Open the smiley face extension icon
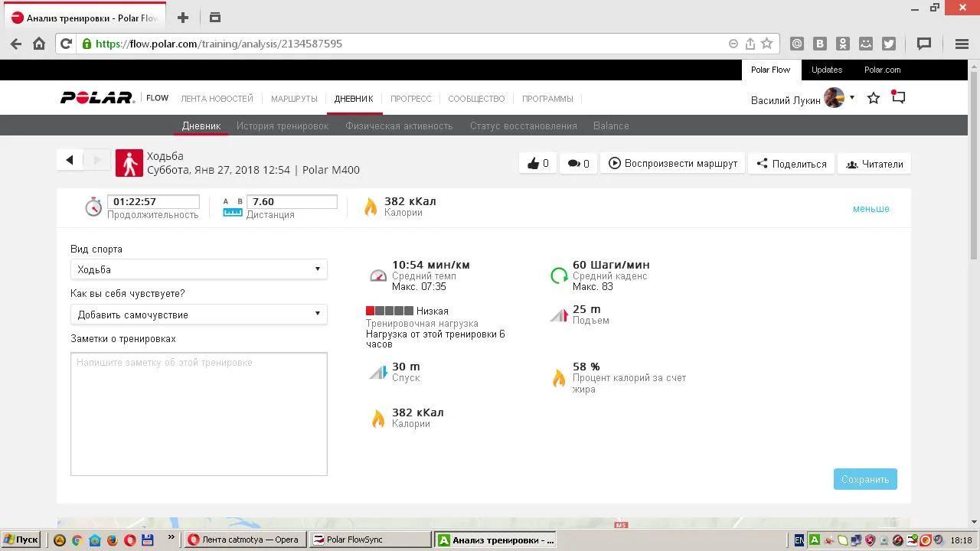980x551 pixels. coord(866,44)
